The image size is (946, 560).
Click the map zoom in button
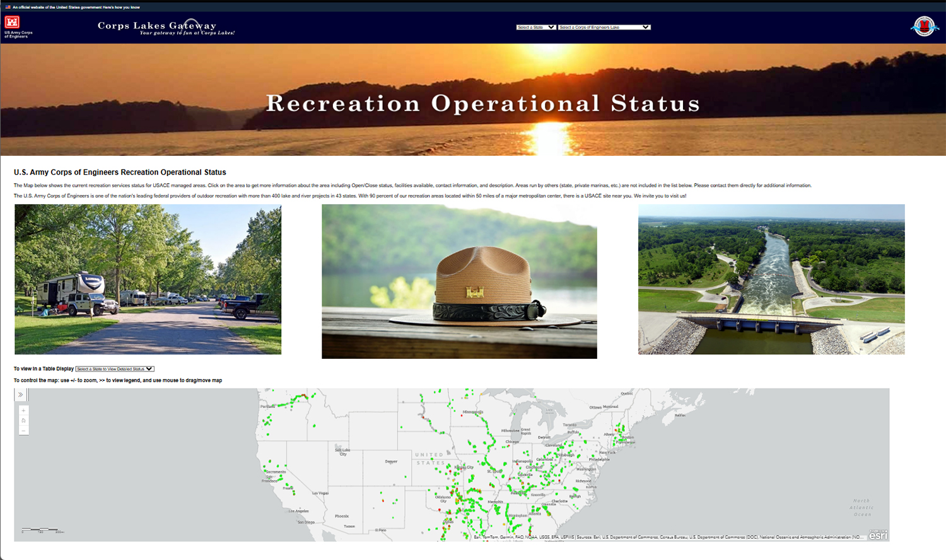pyautogui.click(x=23, y=411)
